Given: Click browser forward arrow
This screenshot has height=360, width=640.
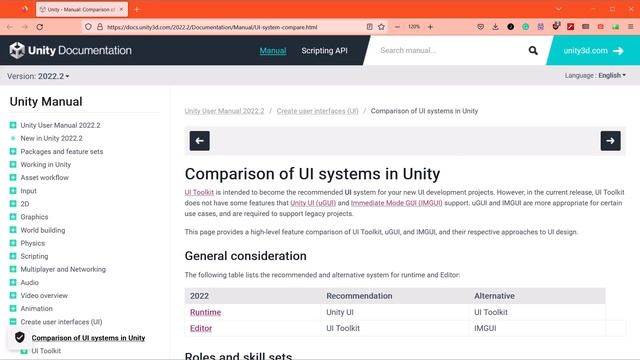Looking at the screenshot, I should (x=25, y=27).
